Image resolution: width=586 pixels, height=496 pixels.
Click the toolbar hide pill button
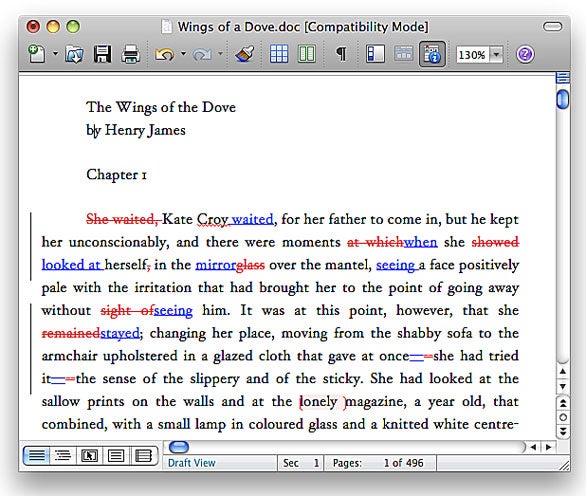(552, 27)
